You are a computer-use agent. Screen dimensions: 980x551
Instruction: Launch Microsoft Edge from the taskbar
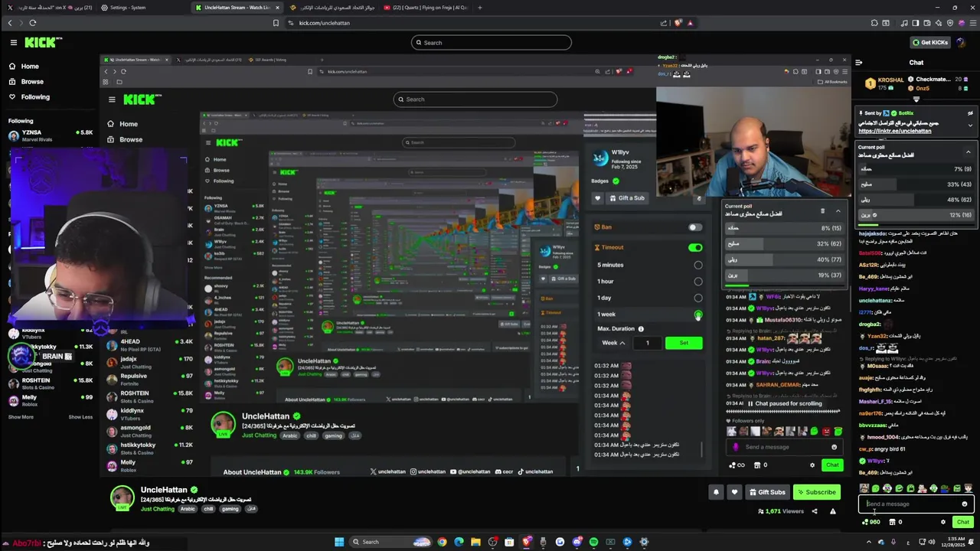click(459, 542)
